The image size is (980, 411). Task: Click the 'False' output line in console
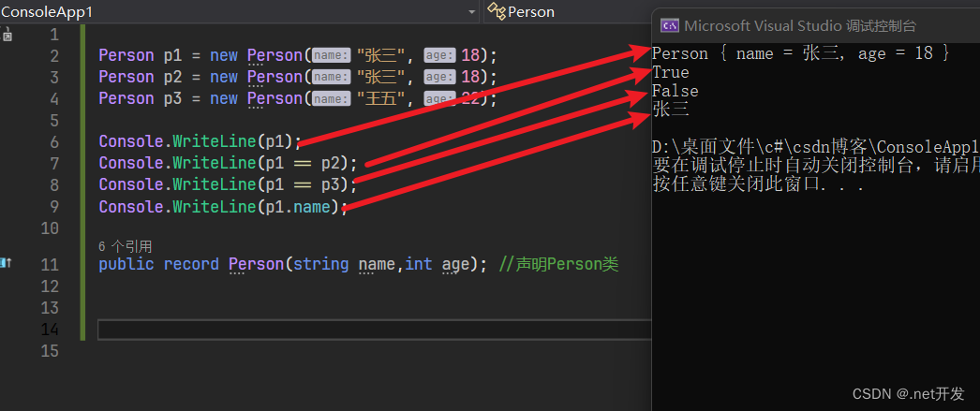pos(675,91)
